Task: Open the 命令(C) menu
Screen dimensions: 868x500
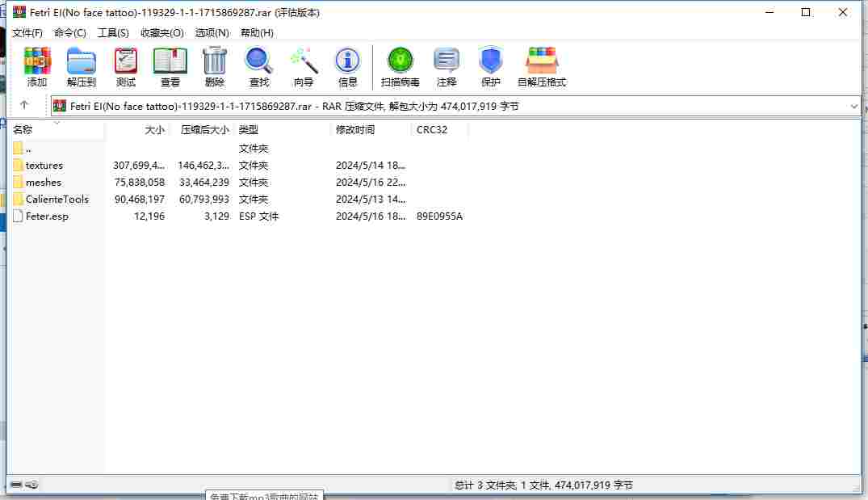Action: [69, 32]
